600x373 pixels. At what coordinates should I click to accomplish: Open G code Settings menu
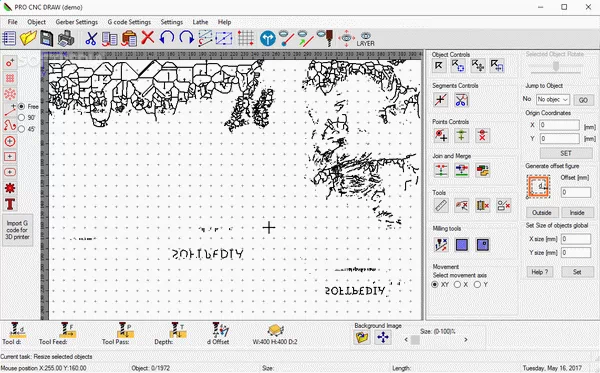[x=129, y=22]
